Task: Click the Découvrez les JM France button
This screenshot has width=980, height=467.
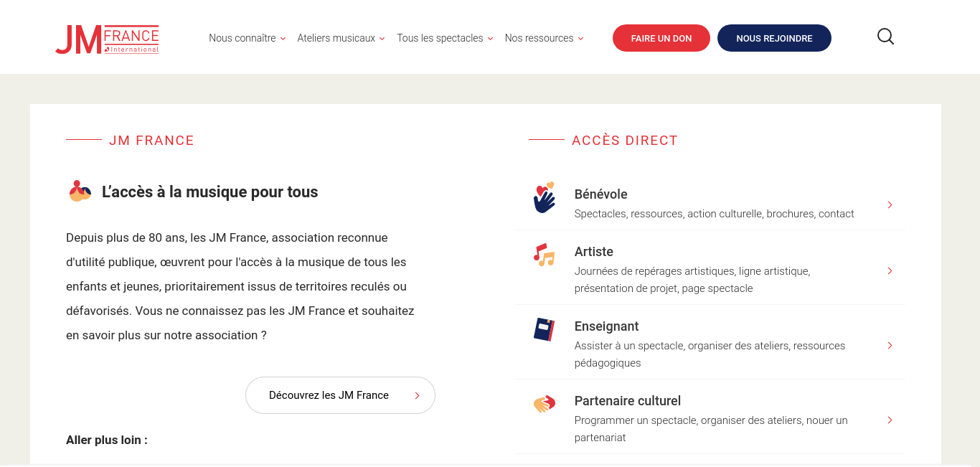Action: click(x=340, y=395)
